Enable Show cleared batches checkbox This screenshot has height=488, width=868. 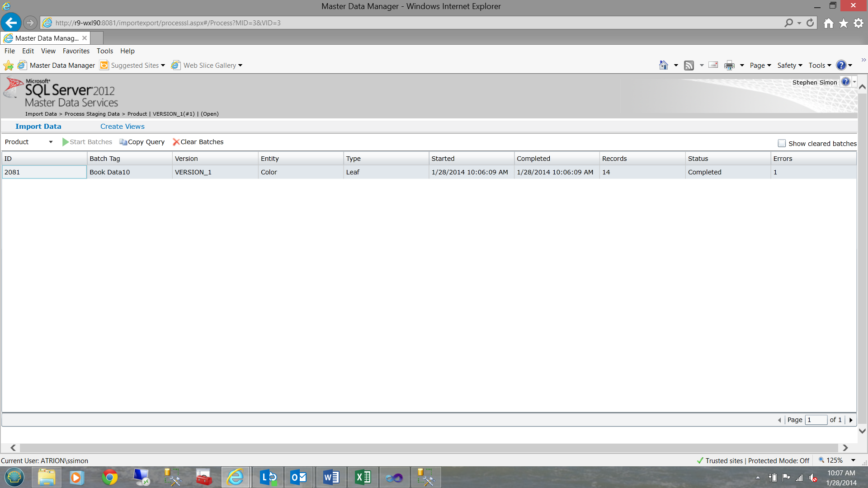click(x=782, y=143)
